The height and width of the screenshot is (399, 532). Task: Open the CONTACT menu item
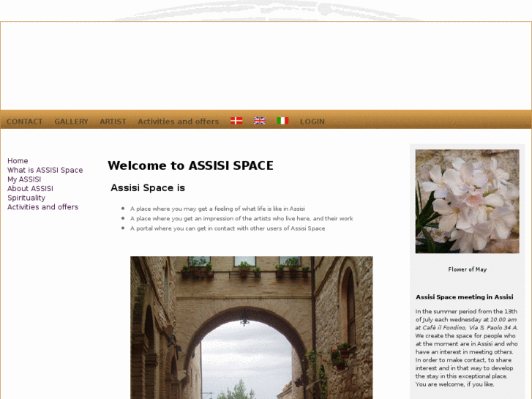coord(24,122)
